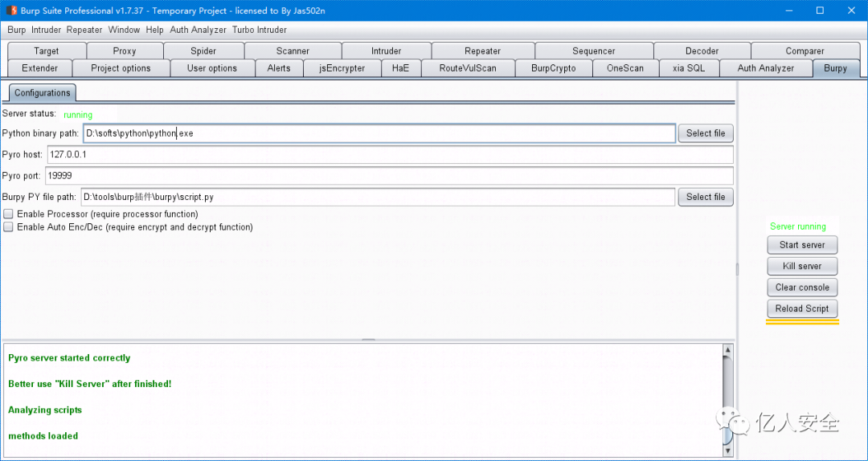Select file for Burpy PY file path
Viewport: 868px width, 461px height.
point(706,197)
